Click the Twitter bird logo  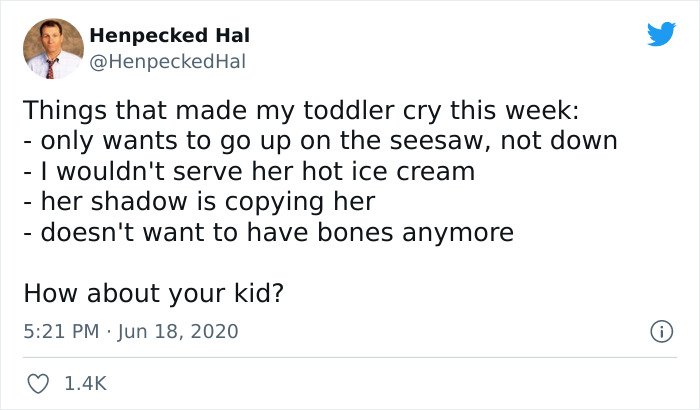click(x=661, y=35)
